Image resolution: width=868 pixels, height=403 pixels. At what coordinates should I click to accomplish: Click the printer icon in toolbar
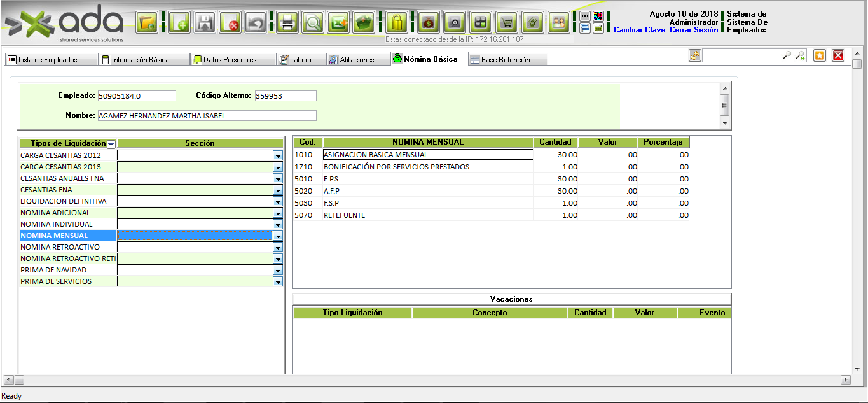coord(287,23)
